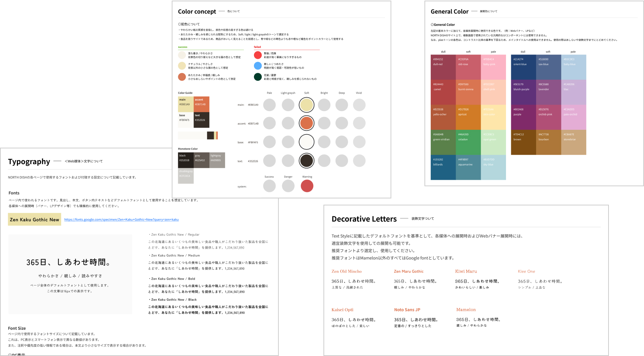Open the Zen Kaku Gothic New Google Fonts link

121,220
